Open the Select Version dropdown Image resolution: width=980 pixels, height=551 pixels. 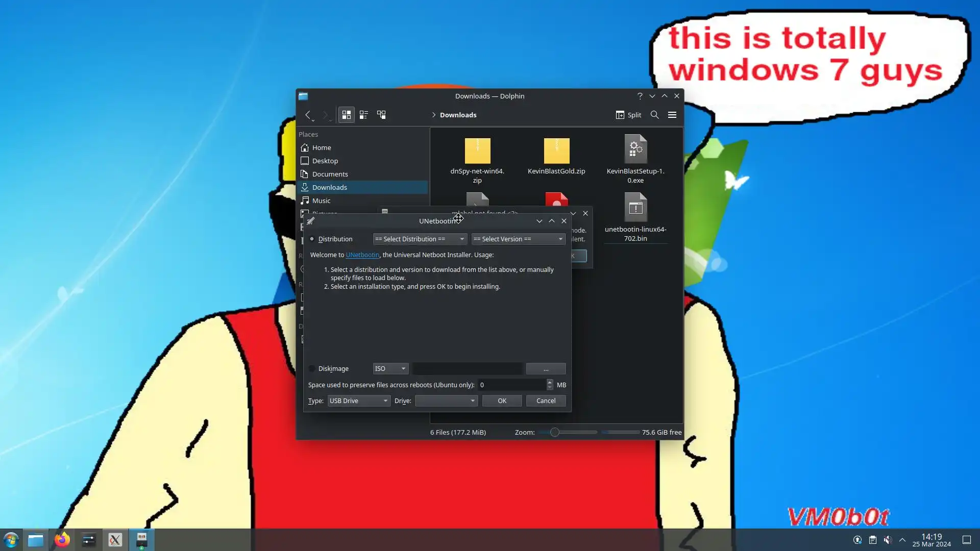[x=518, y=239]
